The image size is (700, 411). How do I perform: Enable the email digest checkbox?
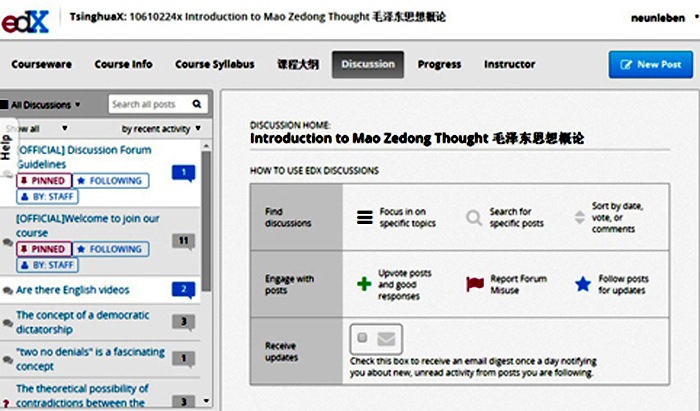pos(361,338)
